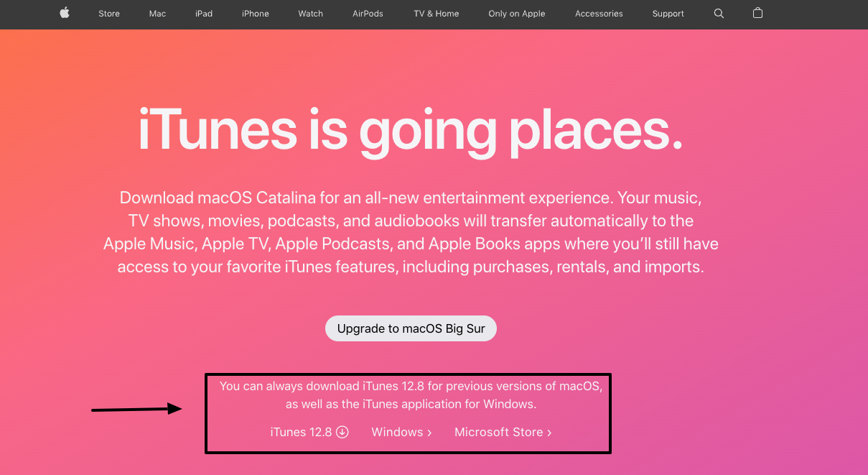This screenshot has height=475, width=868.
Task: Go to the Support page
Action: pos(668,14)
